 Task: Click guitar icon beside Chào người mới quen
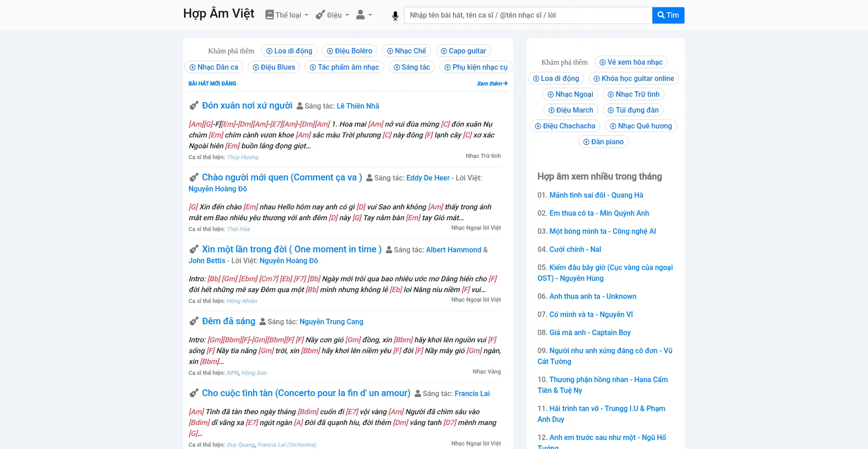194,178
